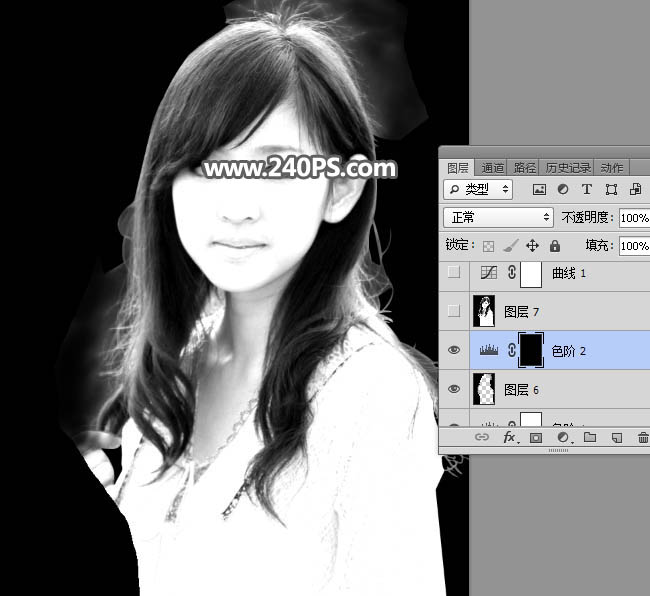Image resolution: width=650 pixels, height=596 pixels.
Task: Add a layer mask button
Action: point(536,437)
